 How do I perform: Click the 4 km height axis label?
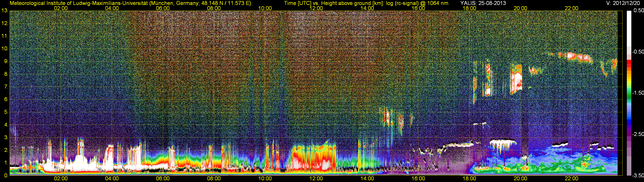pos(6,125)
